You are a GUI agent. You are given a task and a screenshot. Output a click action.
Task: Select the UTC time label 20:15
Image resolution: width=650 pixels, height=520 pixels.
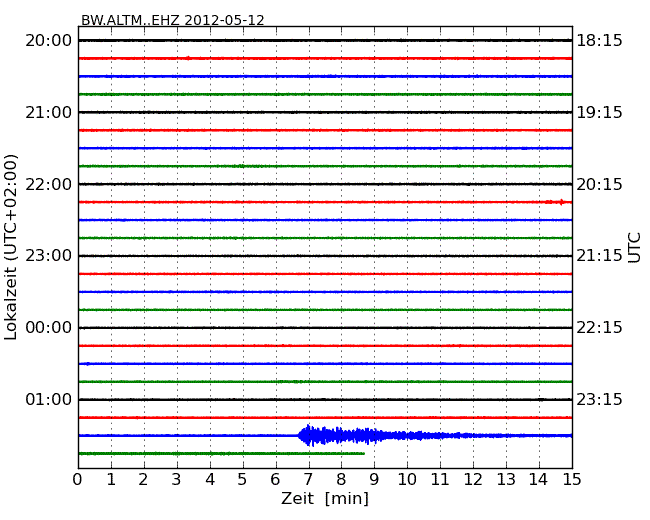(x=599, y=184)
